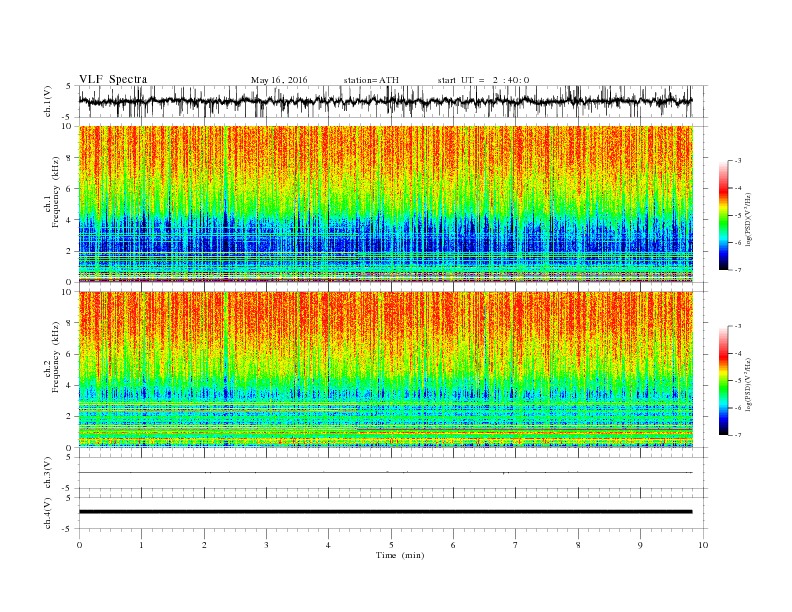Click the '-7' value on ch.2 colorbar

click(737, 435)
